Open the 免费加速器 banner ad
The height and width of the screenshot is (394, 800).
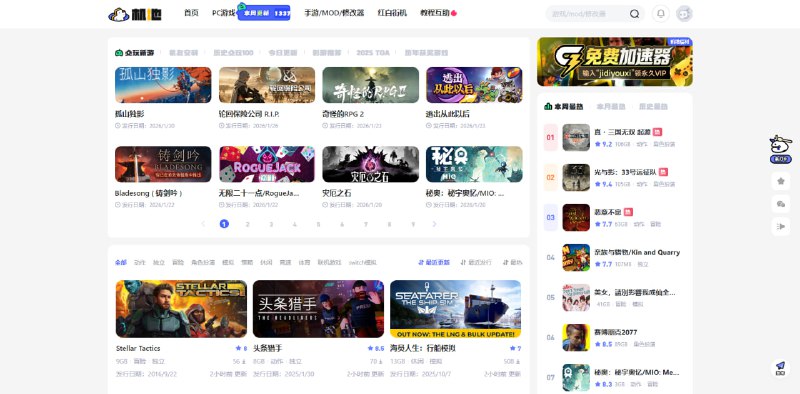click(x=615, y=62)
